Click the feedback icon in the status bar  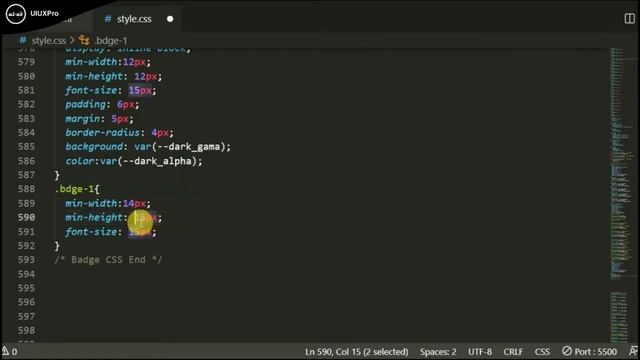coord(633,351)
